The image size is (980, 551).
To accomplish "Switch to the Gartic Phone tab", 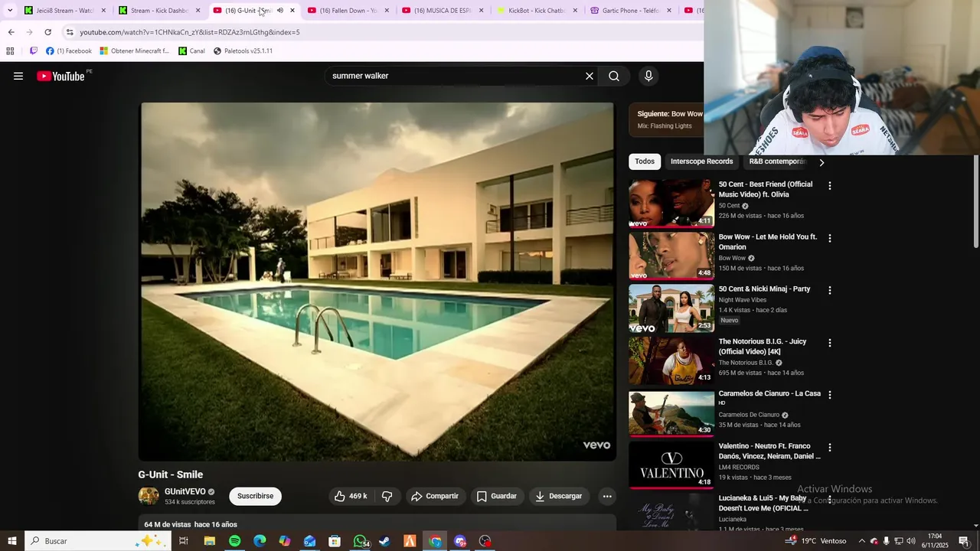I will (x=631, y=11).
